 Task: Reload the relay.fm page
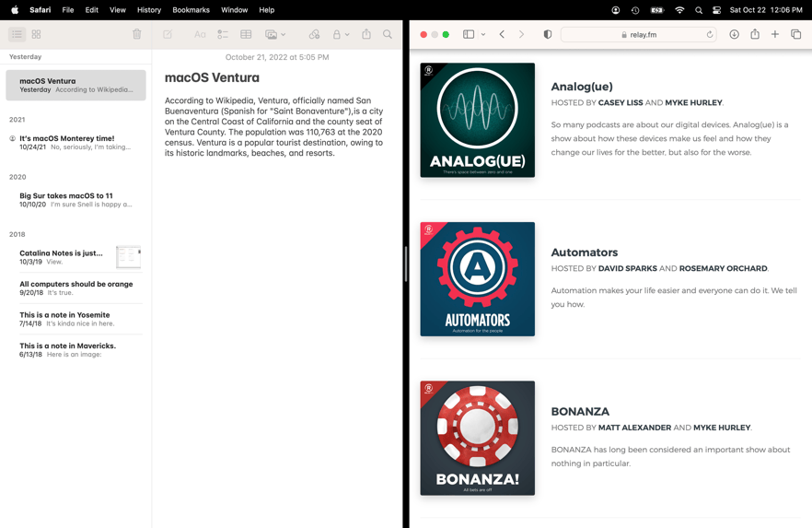(x=710, y=35)
